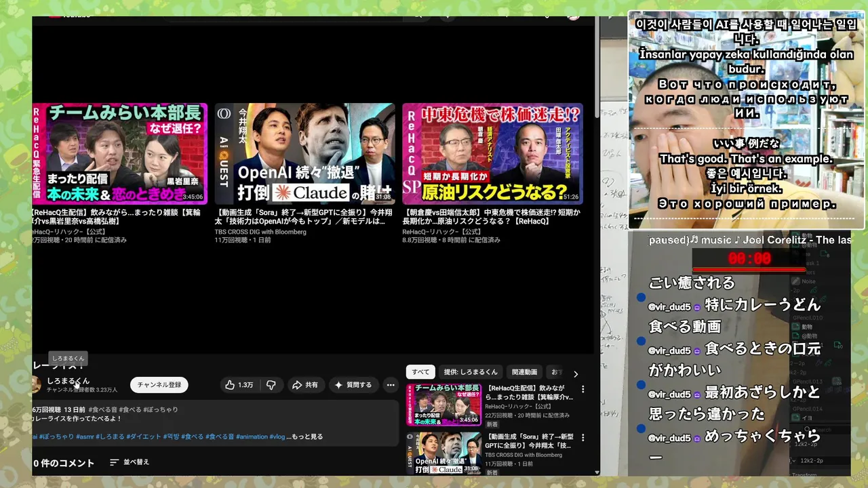Image resolution: width=868 pixels, height=488 pixels.
Task: Open sidebar thumbnail showing 3:45:06 duration
Action: [x=443, y=405]
